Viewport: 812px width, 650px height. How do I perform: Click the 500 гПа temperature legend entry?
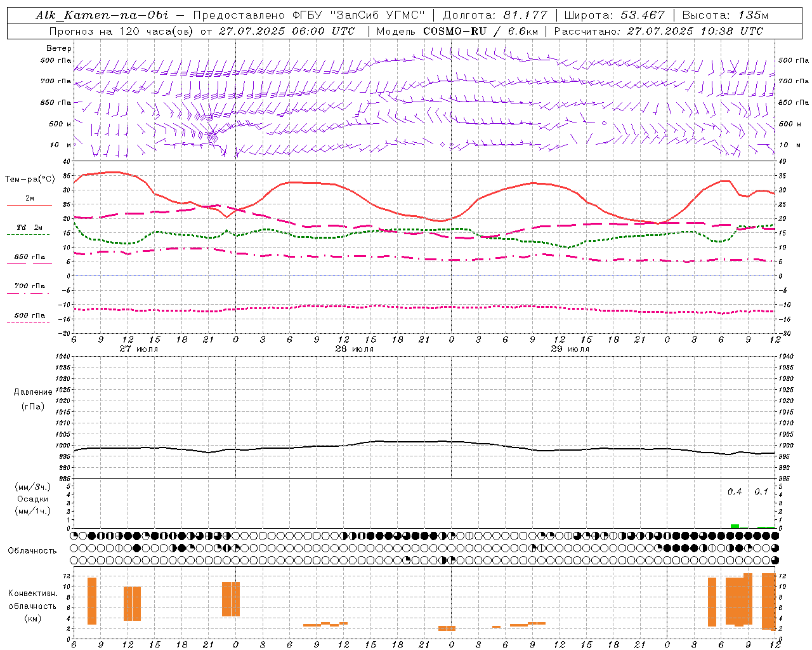(29, 316)
